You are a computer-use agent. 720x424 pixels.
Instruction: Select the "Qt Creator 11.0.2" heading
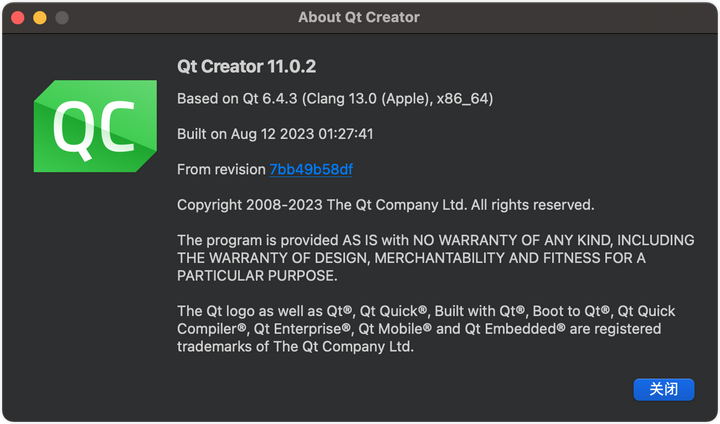[246, 67]
